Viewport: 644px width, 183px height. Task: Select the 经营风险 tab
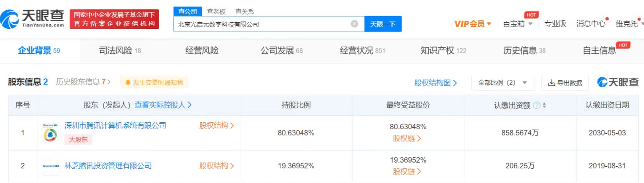pos(202,50)
